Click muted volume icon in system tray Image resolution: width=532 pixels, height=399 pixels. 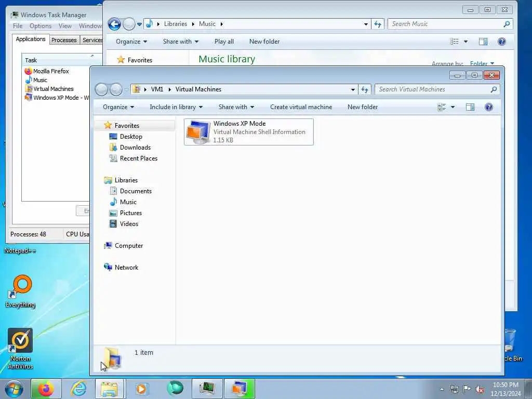pos(480,389)
